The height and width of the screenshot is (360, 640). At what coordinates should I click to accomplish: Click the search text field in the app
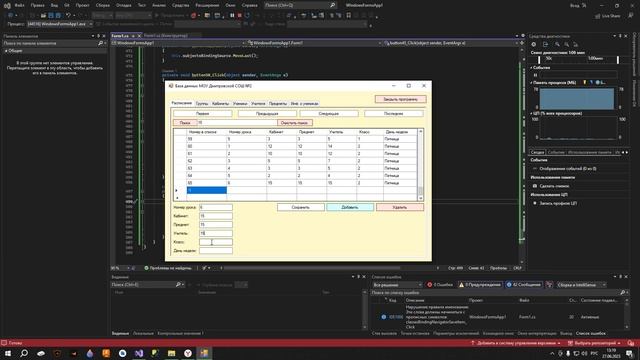(237, 123)
